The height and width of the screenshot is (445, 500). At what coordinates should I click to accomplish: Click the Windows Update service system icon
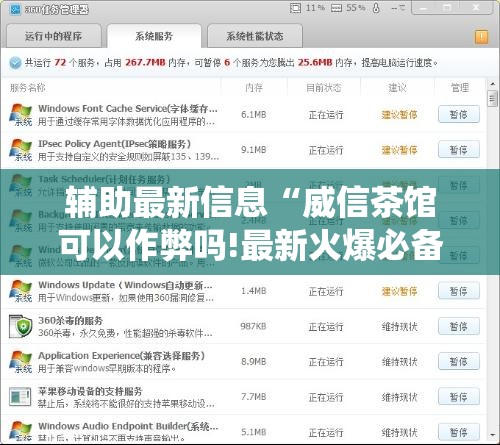21,291
